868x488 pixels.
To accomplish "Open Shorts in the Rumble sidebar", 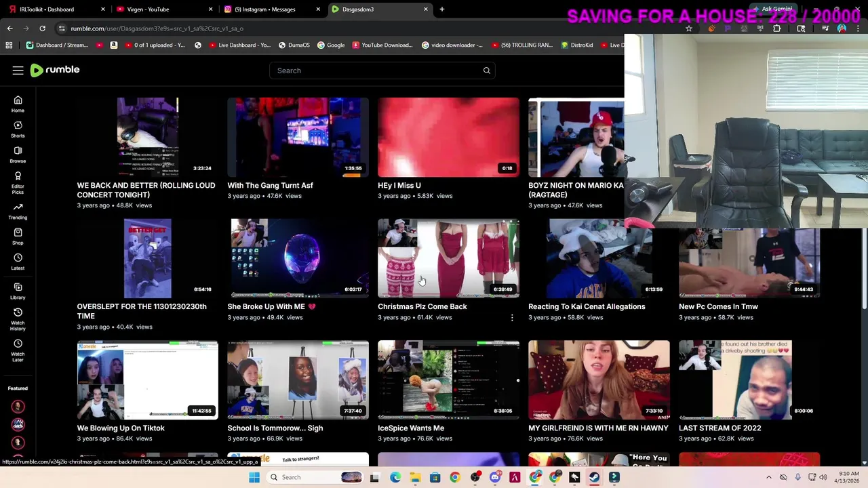I will [18, 129].
